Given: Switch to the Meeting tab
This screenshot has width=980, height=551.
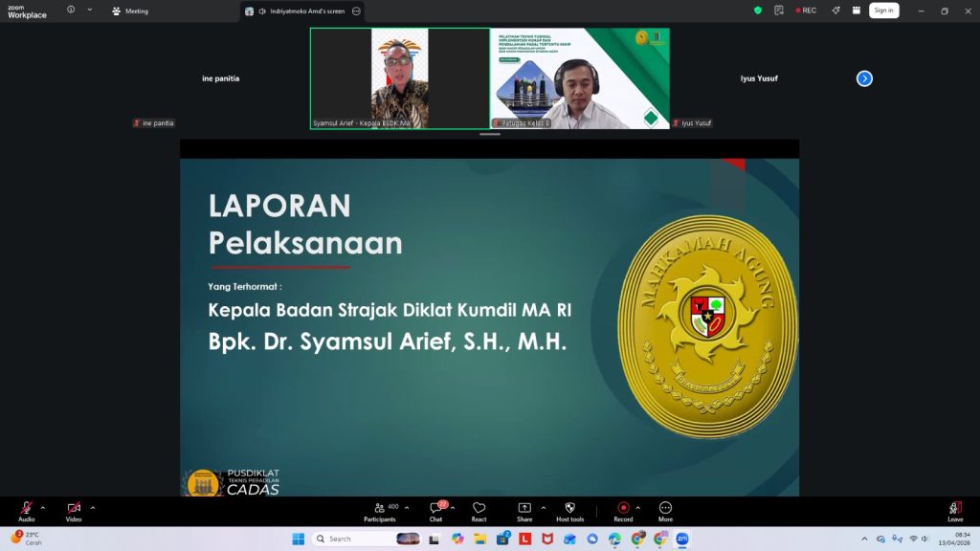Looking at the screenshot, I should click(130, 11).
